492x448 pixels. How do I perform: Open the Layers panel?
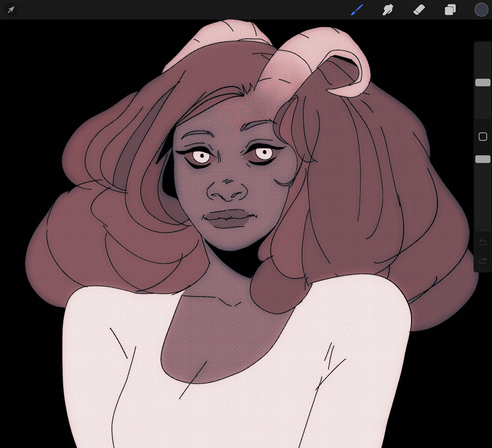[450, 10]
